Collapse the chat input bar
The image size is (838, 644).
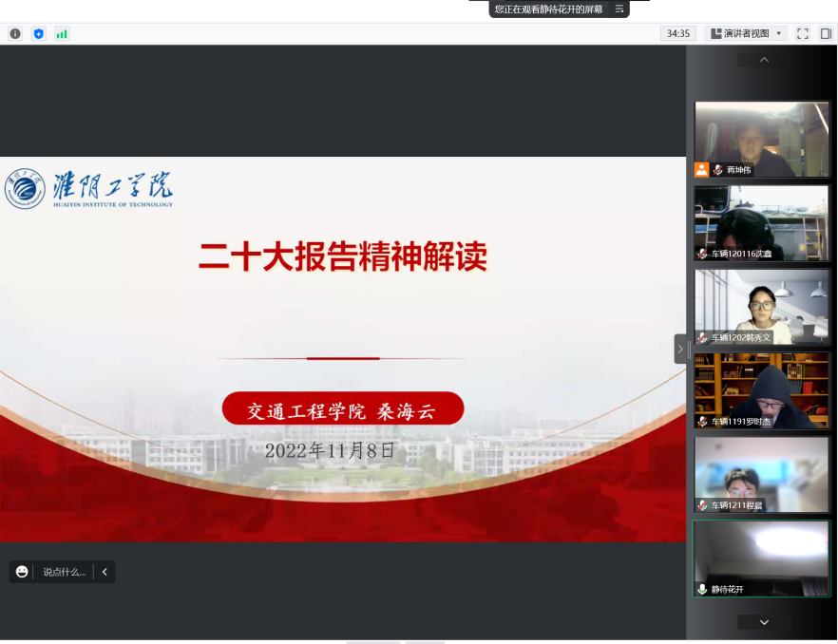pos(105,572)
